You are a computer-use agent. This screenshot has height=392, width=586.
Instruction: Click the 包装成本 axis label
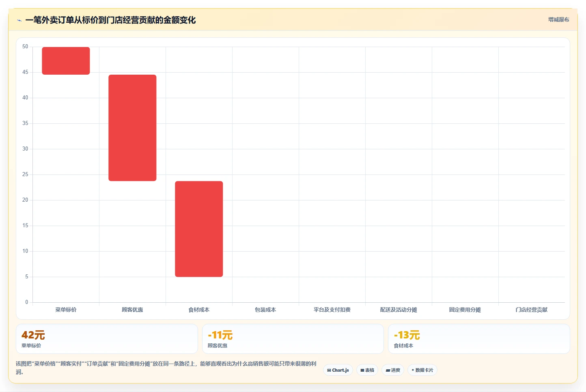[265, 310]
